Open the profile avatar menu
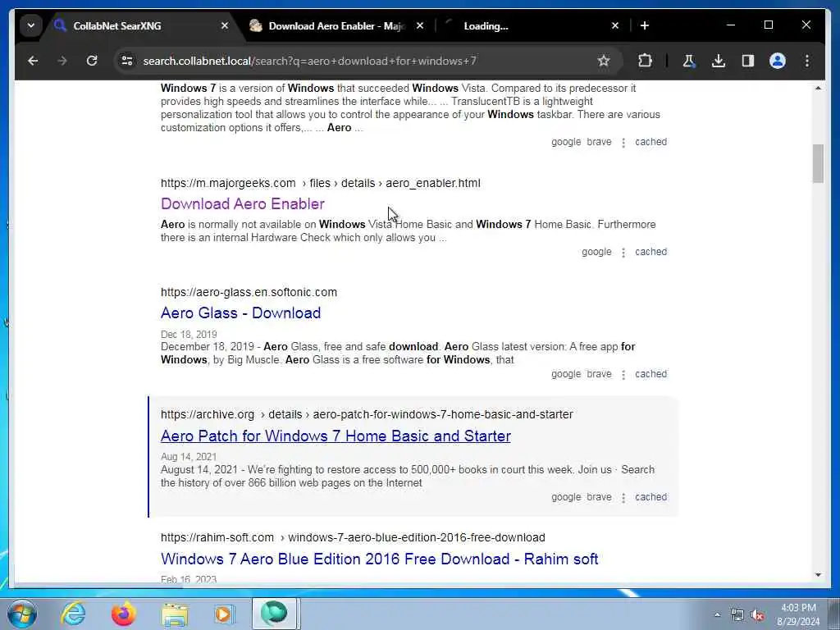Screen dimensions: 840x630 pyautogui.click(x=778, y=61)
